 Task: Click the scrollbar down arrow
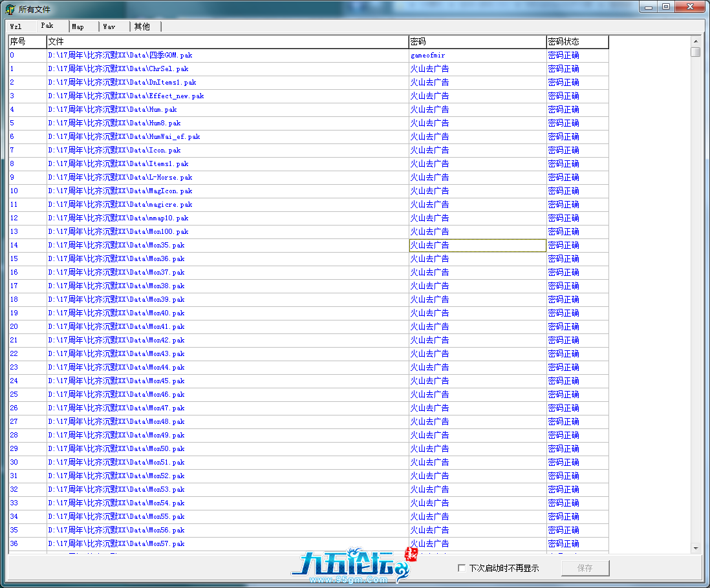(x=696, y=548)
